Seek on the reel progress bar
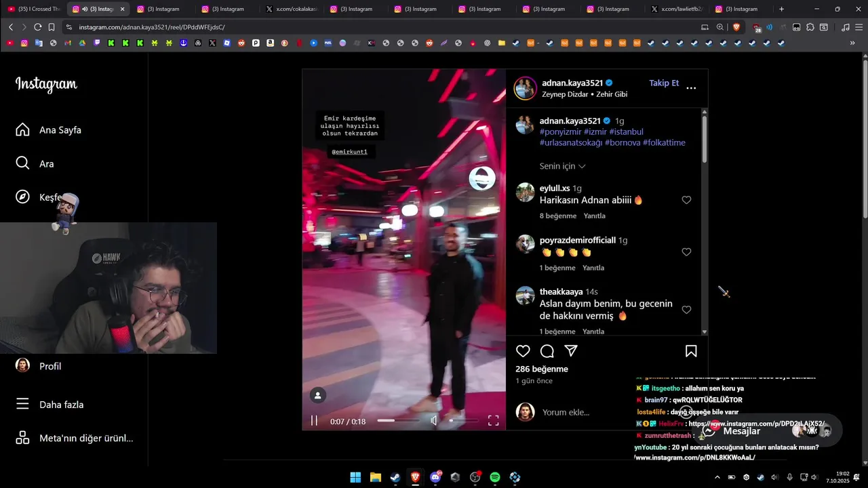The height and width of the screenshot is (488, 868). tap(397, 421)
